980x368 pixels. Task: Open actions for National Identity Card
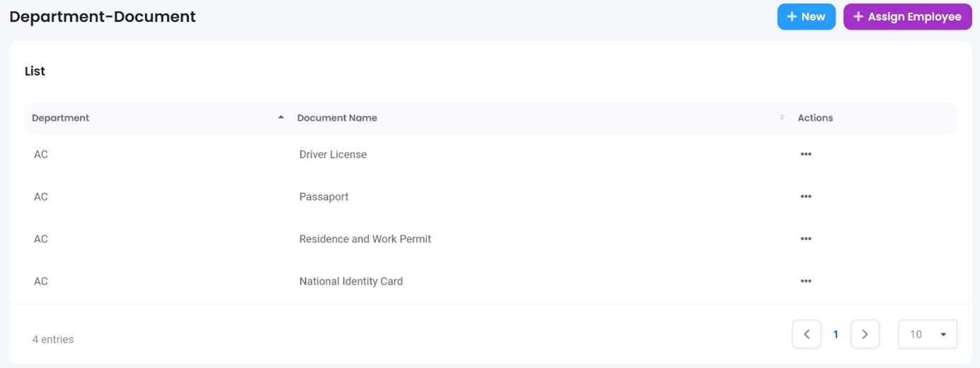point(805,281)
